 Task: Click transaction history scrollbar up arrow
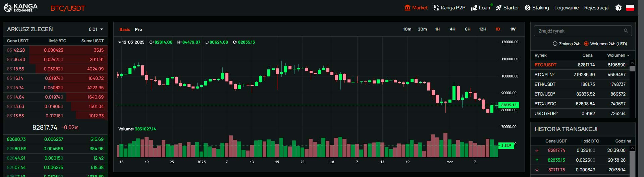coord(633,148)
